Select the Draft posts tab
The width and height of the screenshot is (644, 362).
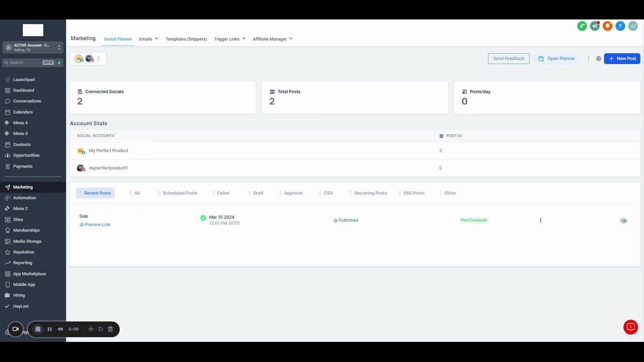pos(256,193)
